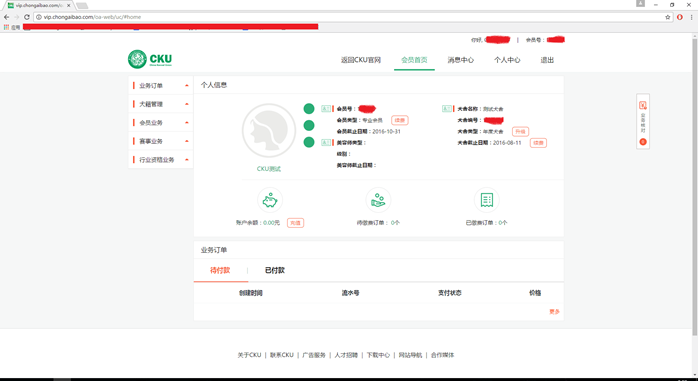Close the vip.chongaibao.com tab

click(69, 5)
